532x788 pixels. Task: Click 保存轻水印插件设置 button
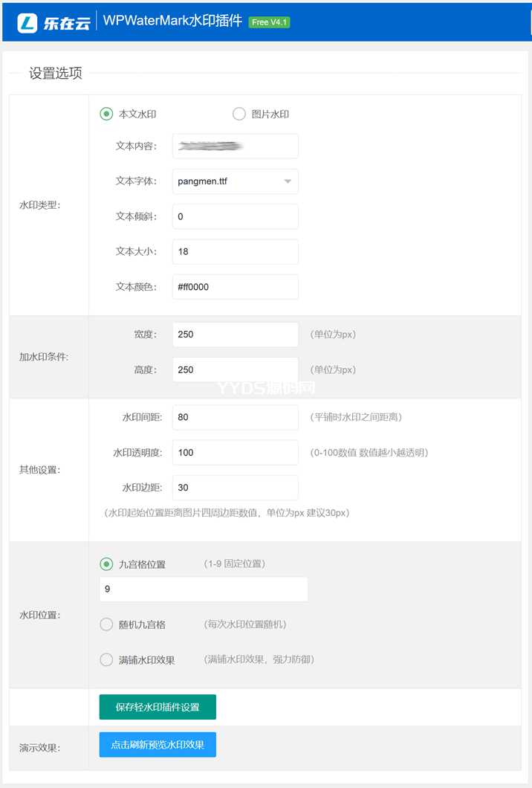[158, 707]
